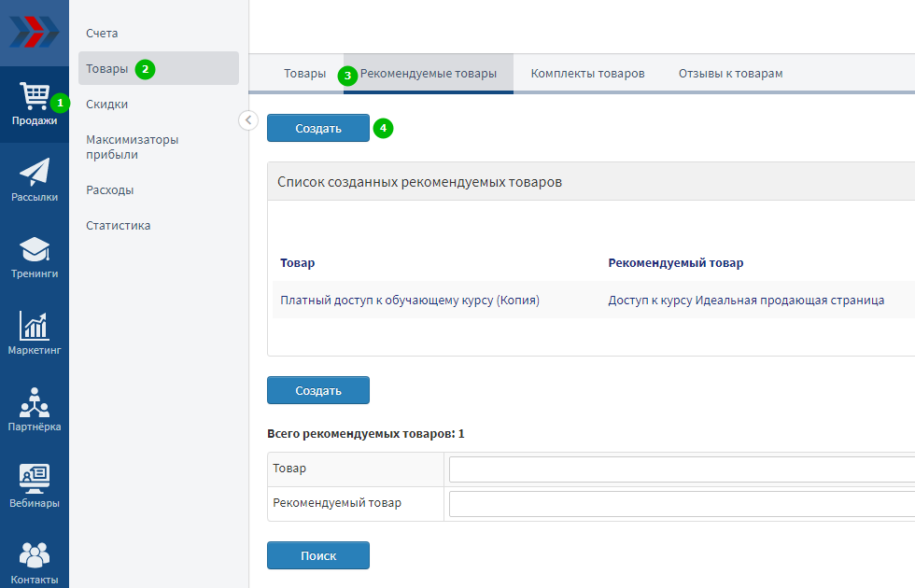Open the Маркетинг chart icon
The width and height of the screenshot is (915, 588).
pyautogui.click(x=35, y=333)
